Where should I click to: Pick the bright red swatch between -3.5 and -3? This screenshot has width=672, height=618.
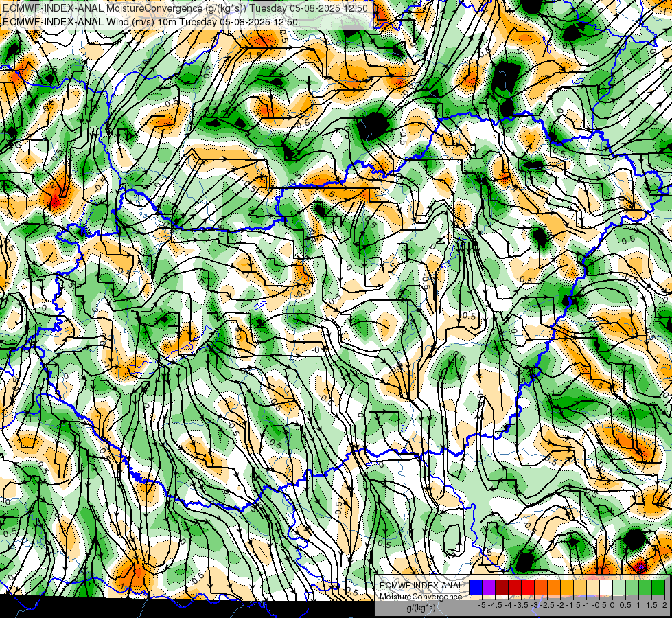pos(528,588)
